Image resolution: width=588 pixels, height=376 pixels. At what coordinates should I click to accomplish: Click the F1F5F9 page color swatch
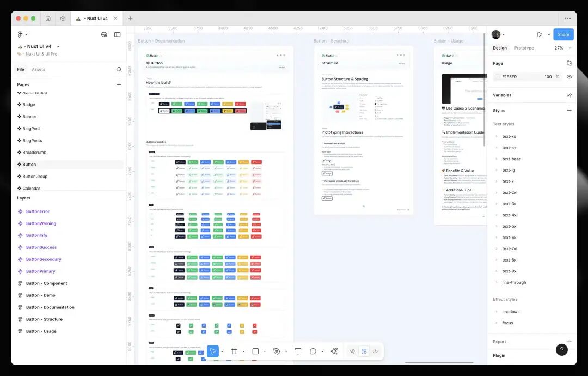497,77
